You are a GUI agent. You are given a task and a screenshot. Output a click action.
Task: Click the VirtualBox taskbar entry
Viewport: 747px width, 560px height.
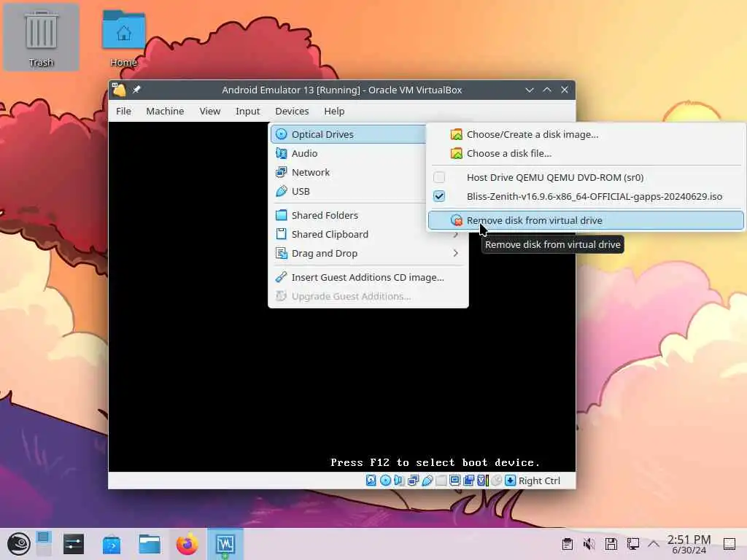point(225,544)
